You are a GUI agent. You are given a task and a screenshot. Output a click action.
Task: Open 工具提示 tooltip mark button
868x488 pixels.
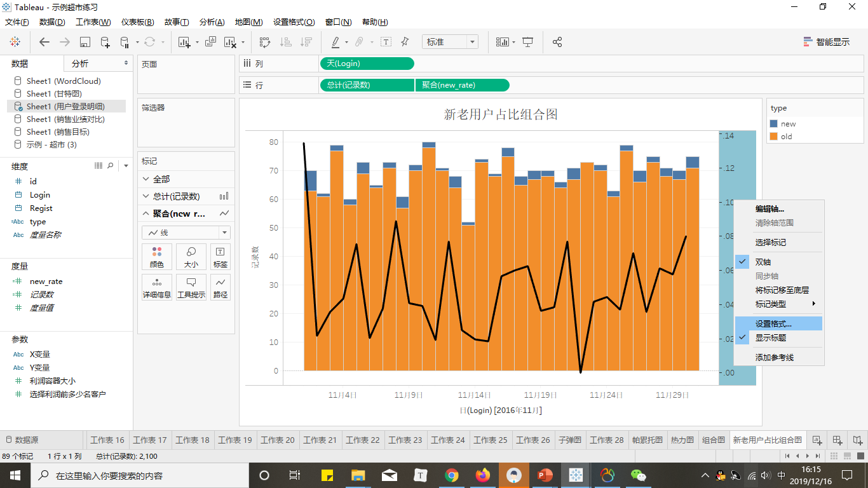click(191, 287)
